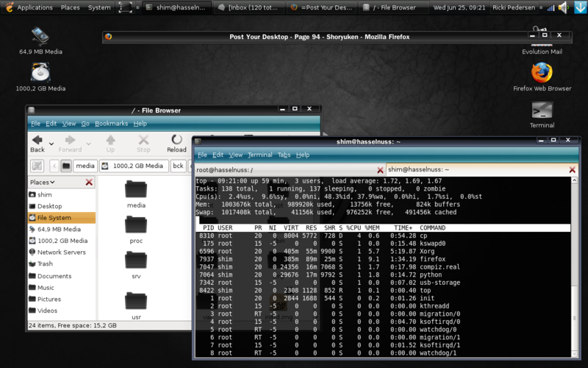The height and width of the screenshot is (368, 588).
Task: Click the terminal scrollbar up arrow
Action: tap(574, 180)
